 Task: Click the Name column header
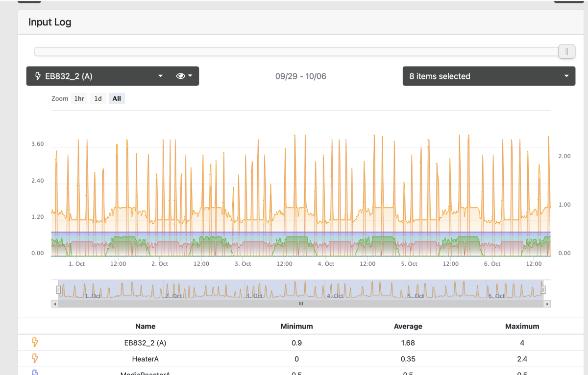tap(145, 326)
